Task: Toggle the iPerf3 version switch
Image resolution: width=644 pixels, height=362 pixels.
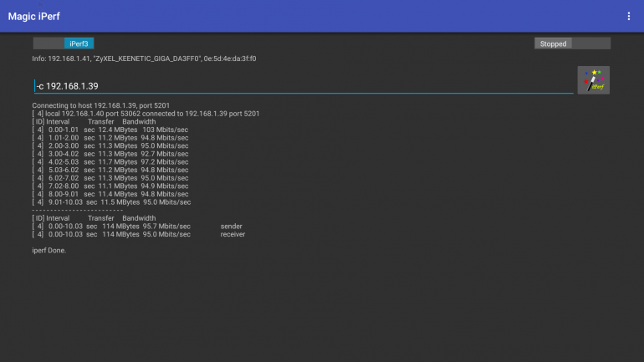Action: coord(79,43)
